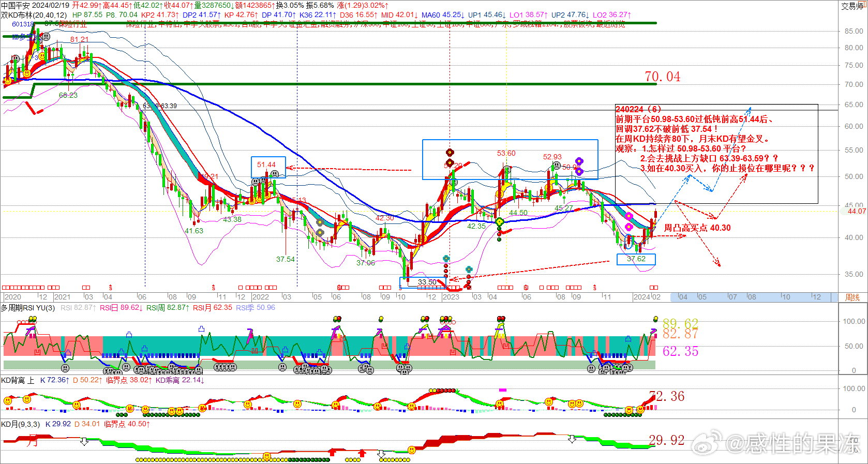Click the MA60 45.25 value
The width and height of the screenshot is (868, 464).
443,15
